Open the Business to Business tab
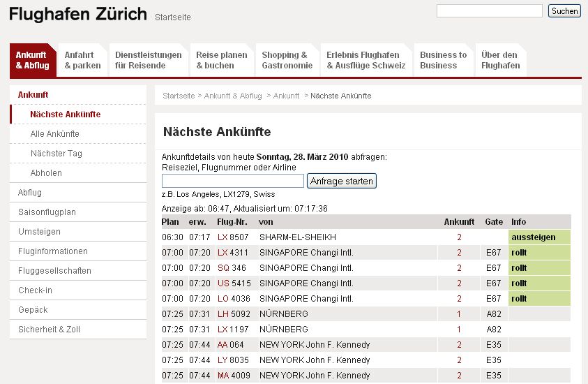 (443, 60)
